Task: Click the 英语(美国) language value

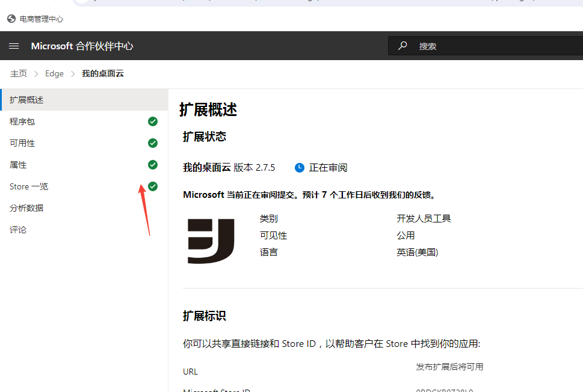Action: coord(417,253)
